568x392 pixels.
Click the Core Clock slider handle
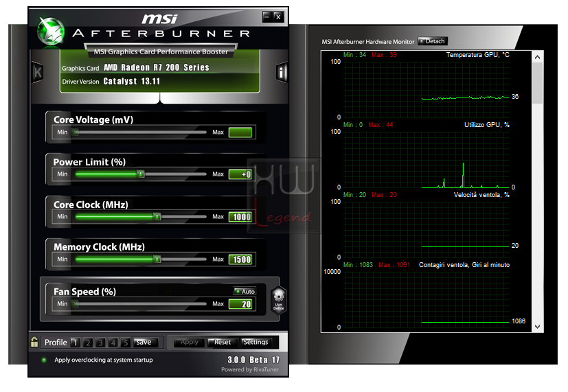point(157,216)
